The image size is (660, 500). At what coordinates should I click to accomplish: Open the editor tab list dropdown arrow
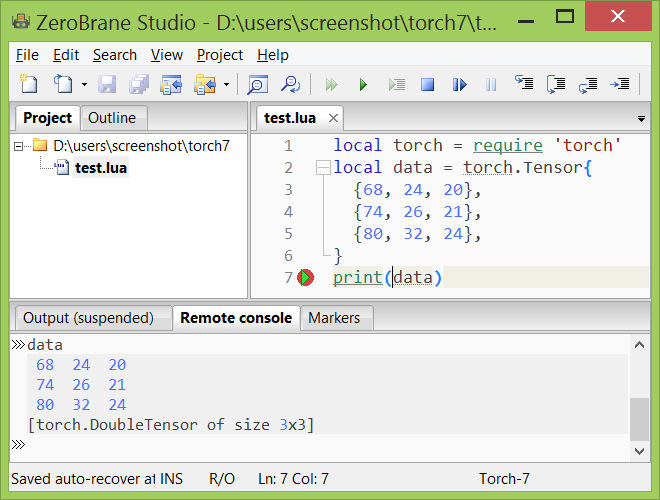pyautogui.click(x=641, y=119)
